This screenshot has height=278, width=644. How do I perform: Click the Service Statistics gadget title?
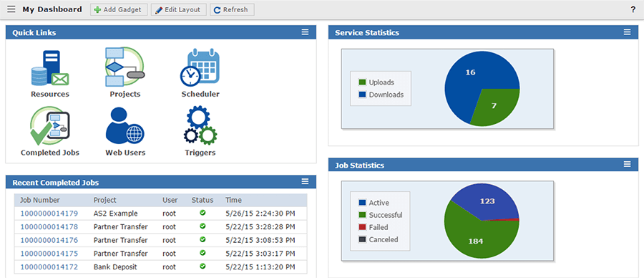click(x=367, y=32)
